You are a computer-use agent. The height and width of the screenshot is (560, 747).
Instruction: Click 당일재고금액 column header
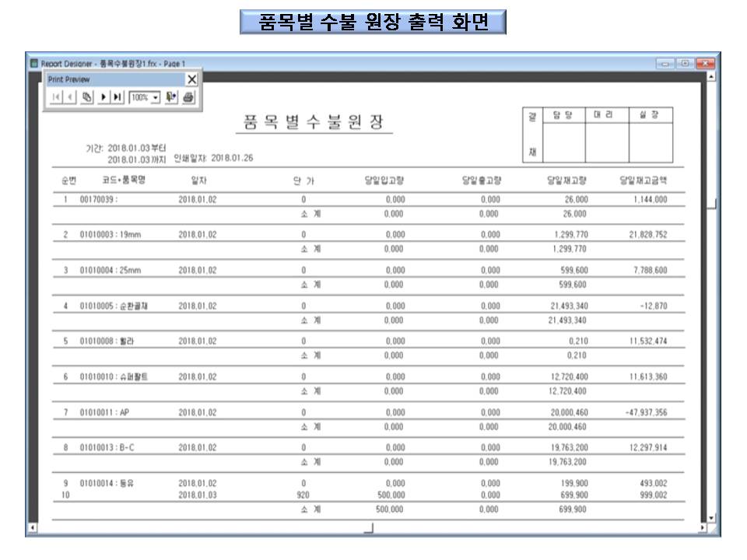[643, 180]
